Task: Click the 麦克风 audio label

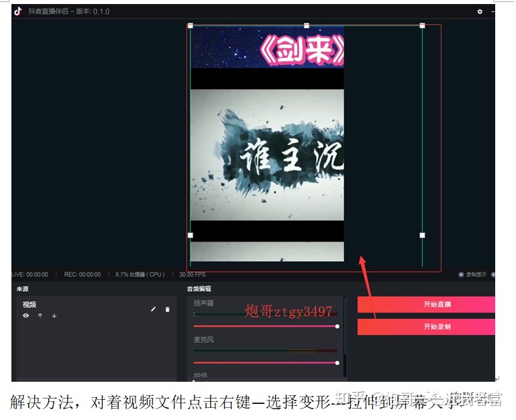Action: point(203,339)
